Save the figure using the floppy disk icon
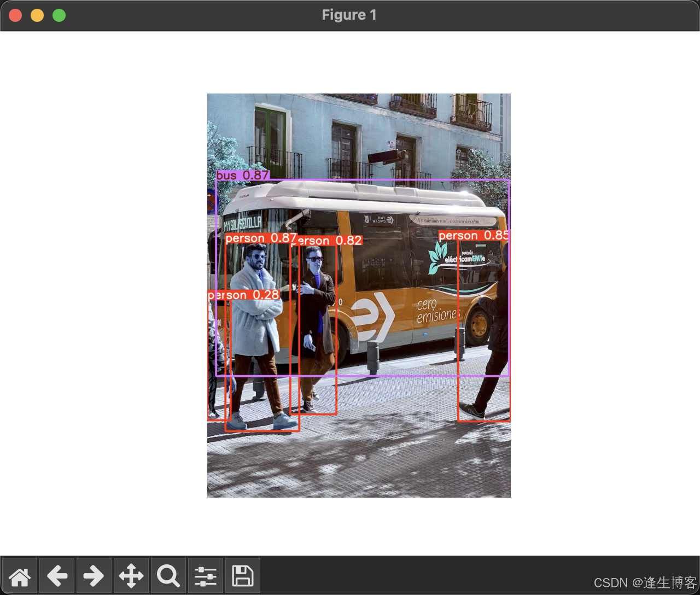Viewport: 700px width, 595px height. 243,576
